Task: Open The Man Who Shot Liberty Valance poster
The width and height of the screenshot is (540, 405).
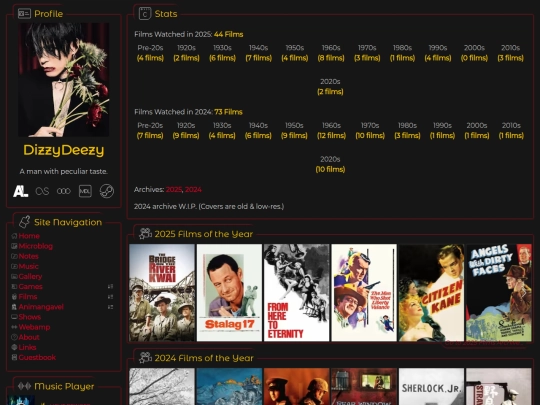Action: click(x=364, y=293)
